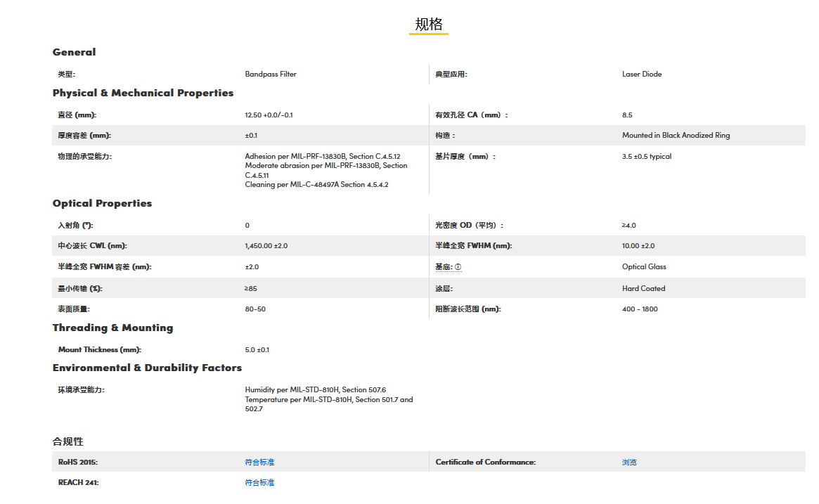The height and width of the screenshot is (504, 819).
Task: Click the info icon beside 基底
Action: (x=458, y=267)
